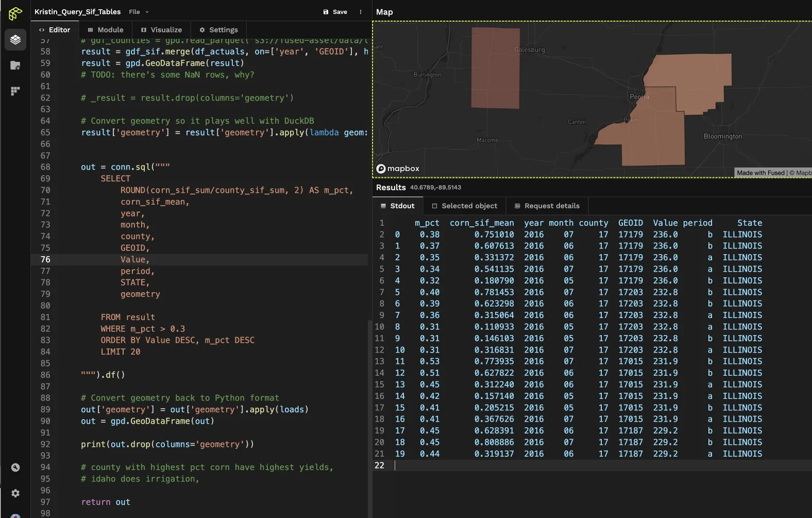The width and height of the screenshot is (812, 518).
Task: Open the pixel grid icon in the sidebar
Action: coord(15,91)
